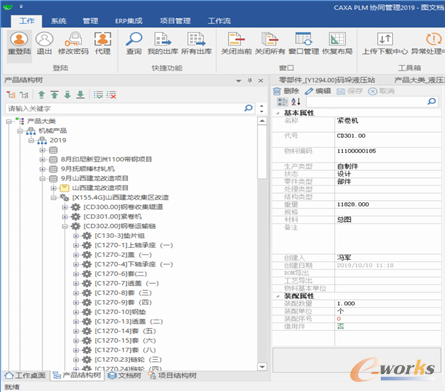Collapse the 装配属性 section
Viewport: 445px width, 392px height.
pyautogui.click(x=278, y=296)
